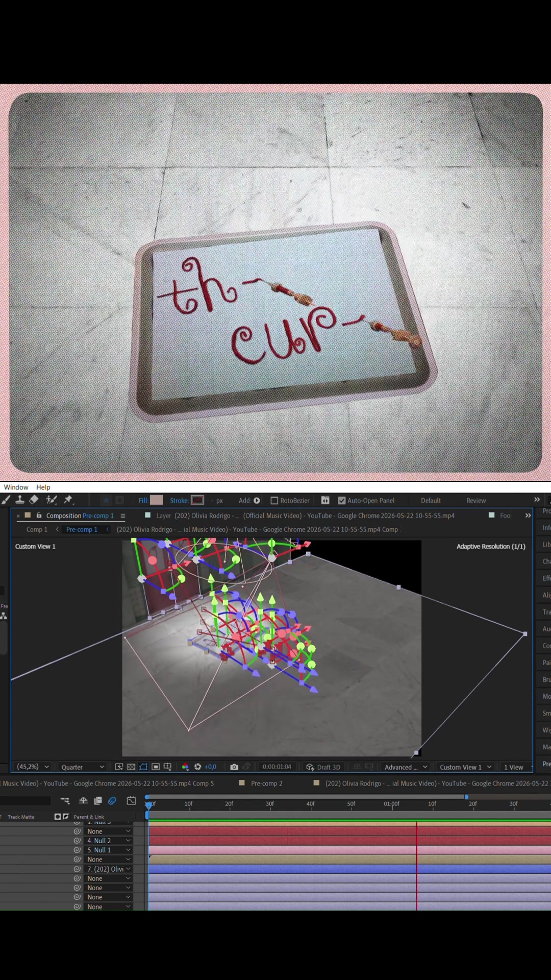This screenshot has height=980, width=551.
Task: Uncheck the Auto-Open Panel checkbox
Action: point(342,501)
